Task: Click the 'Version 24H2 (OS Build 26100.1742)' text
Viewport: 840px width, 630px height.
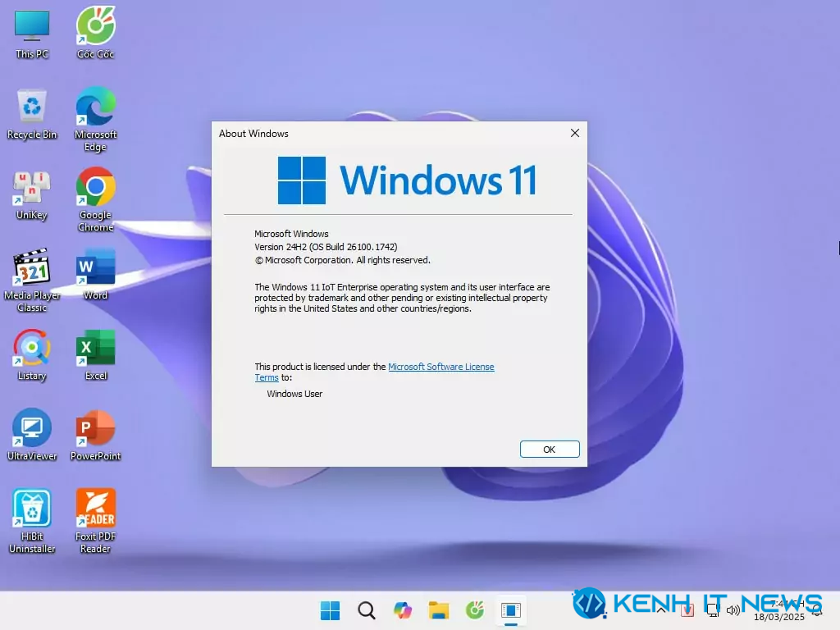Action: point(326,247)
